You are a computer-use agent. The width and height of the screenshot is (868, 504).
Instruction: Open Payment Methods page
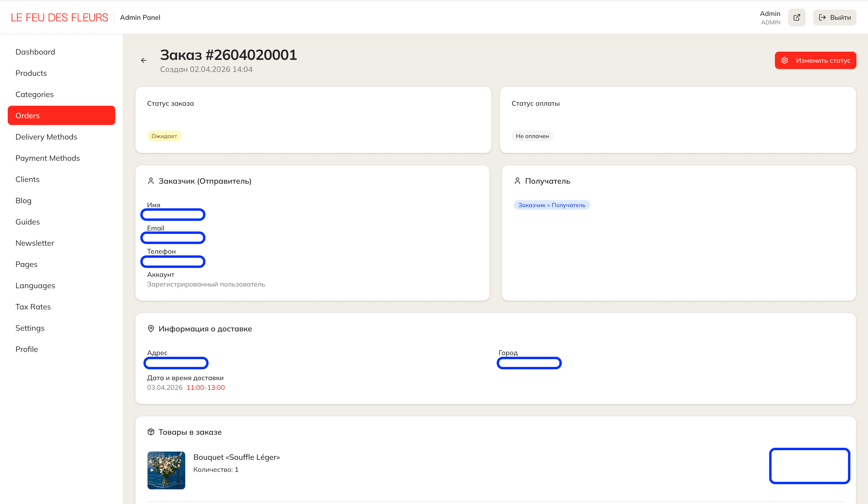47,158
